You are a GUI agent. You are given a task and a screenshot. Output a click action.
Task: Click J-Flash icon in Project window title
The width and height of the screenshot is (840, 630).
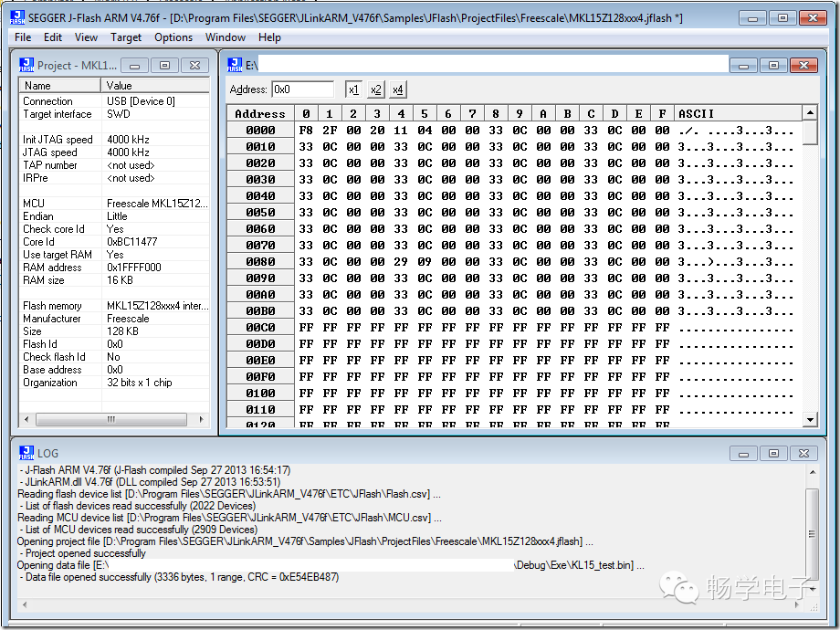click(x=26, y=65)
